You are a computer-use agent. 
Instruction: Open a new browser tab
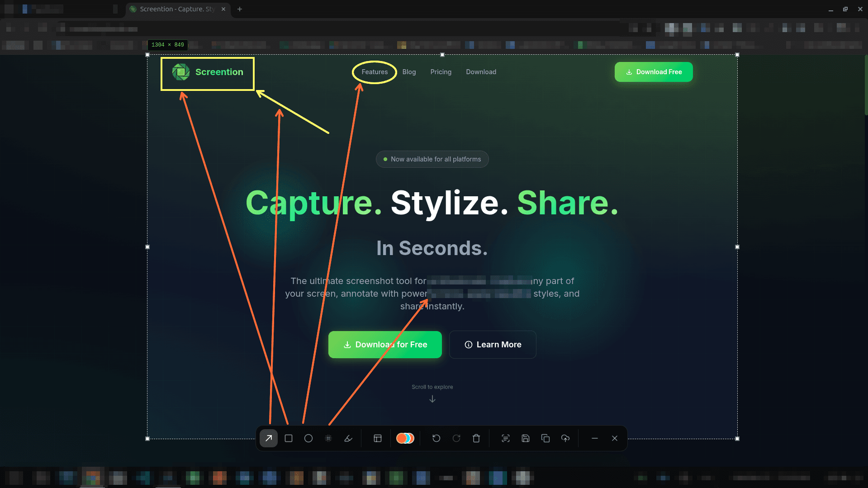(240, 9)
